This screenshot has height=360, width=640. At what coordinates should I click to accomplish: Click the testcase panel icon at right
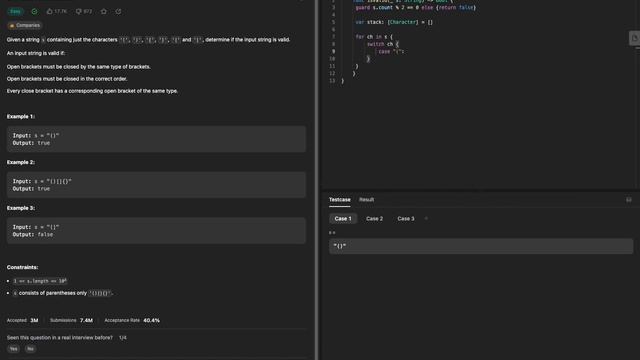[x=629, y=200]
